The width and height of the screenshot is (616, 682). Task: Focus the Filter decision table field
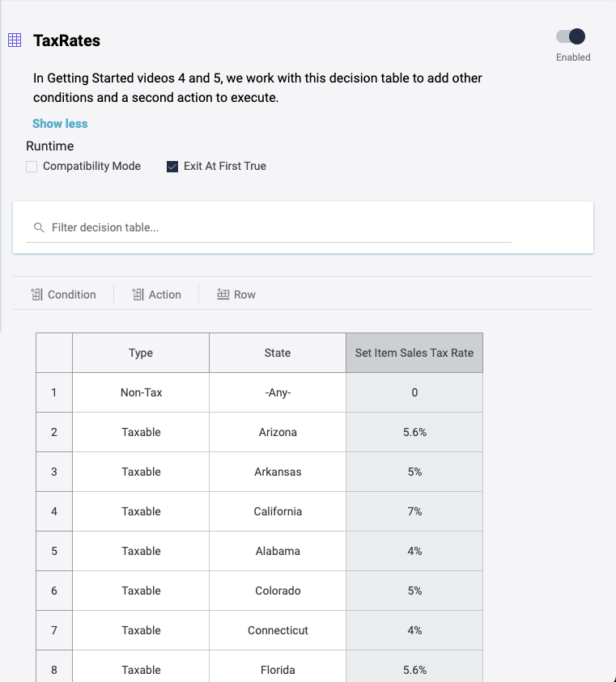pos(275,228)
